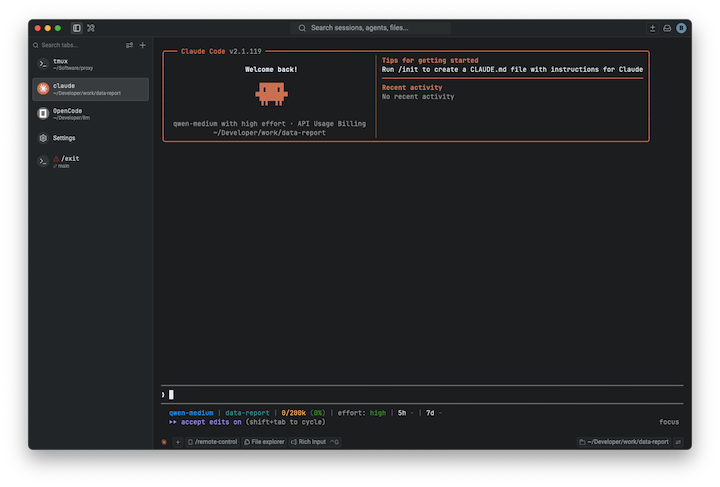Click the No recent activity text
The image size is (720, 487).
point(418,97)
